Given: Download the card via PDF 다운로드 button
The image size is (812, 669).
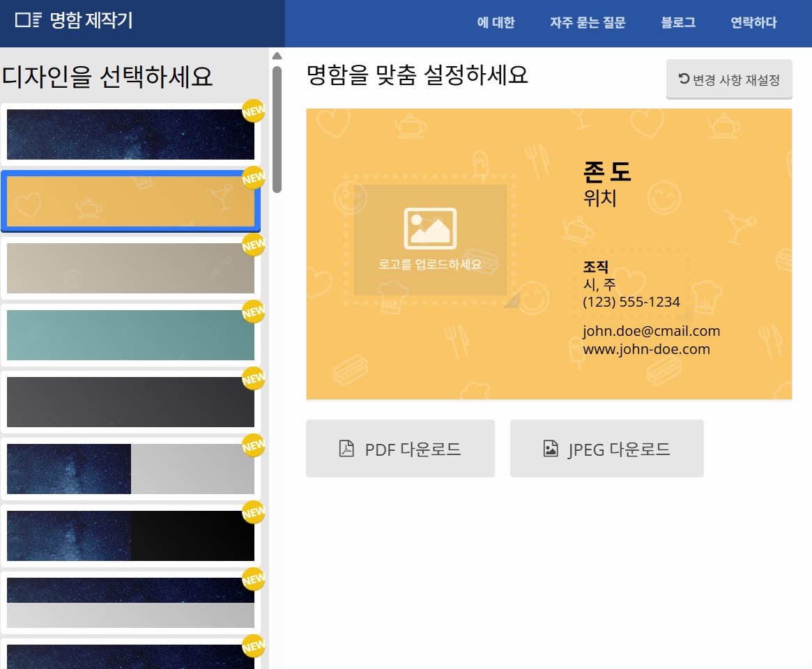Looking at the screenshot, I should click(x=400, y=448).
